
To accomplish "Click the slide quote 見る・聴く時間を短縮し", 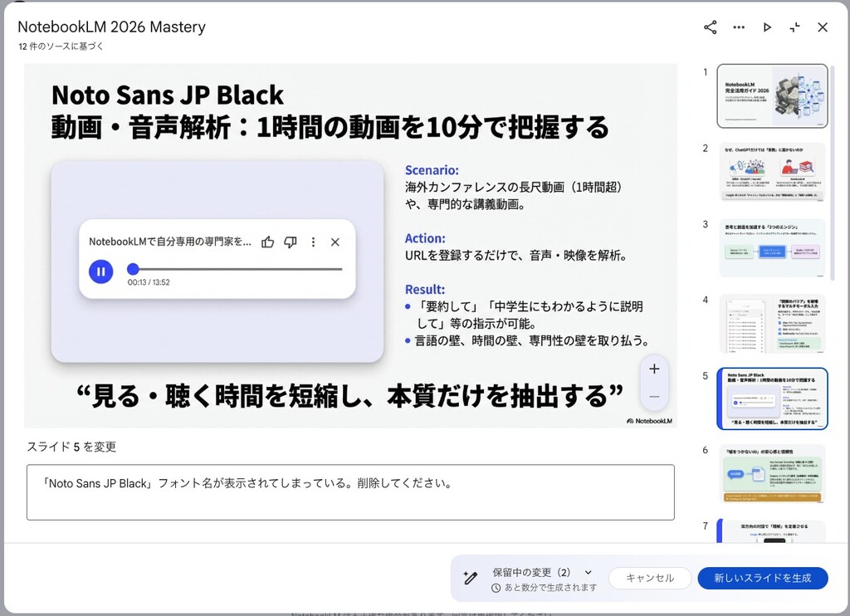I will [349, 396].
